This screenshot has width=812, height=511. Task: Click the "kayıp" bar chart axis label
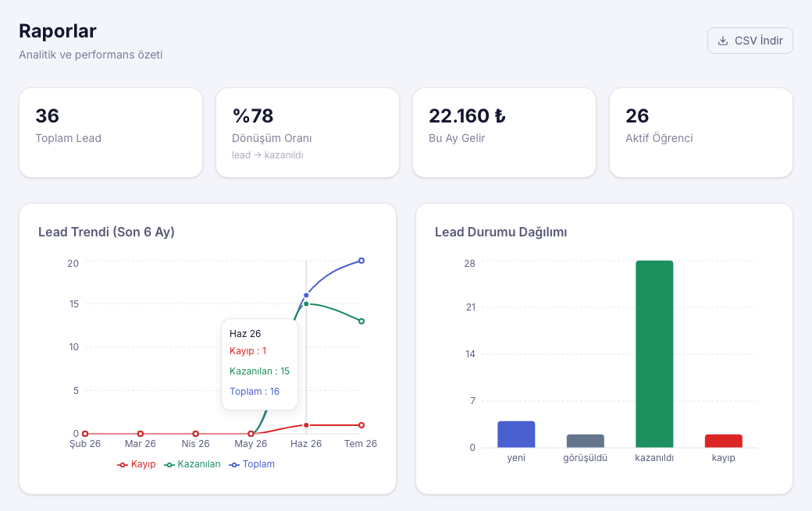click(724, 458)
